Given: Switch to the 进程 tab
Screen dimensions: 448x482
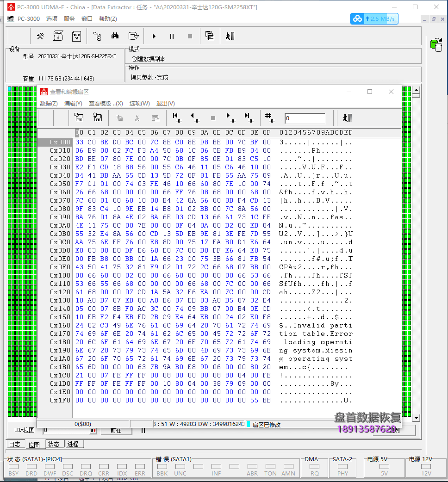Looking at the screenshot, I should point(73,444).
